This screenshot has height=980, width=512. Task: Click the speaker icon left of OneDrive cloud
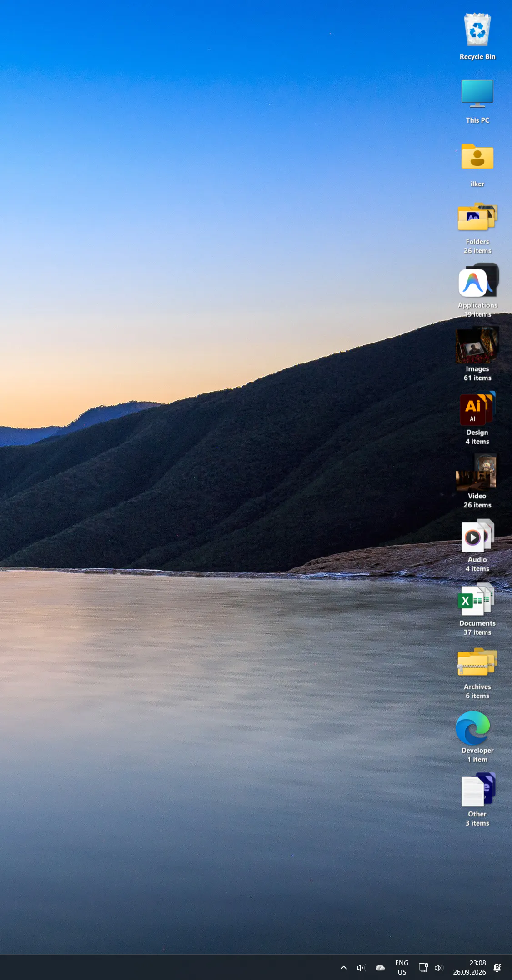(x=361, y=968)
